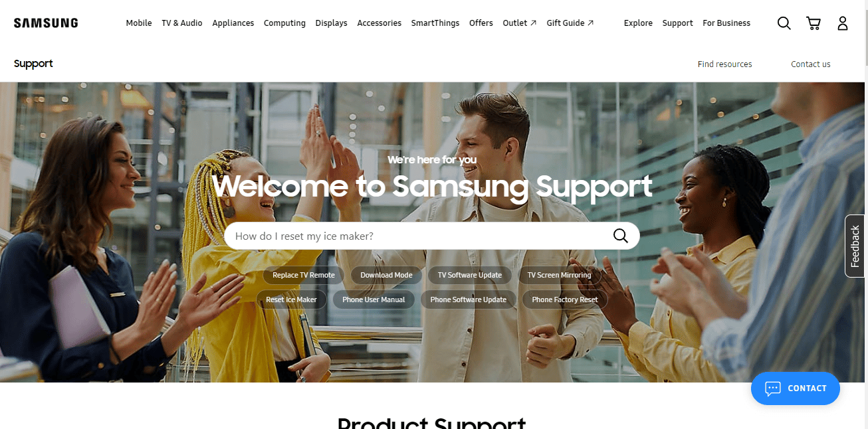Open the user account icon
Image resolution: width=868 pixels, height=429 pixels.
(843, 23)
